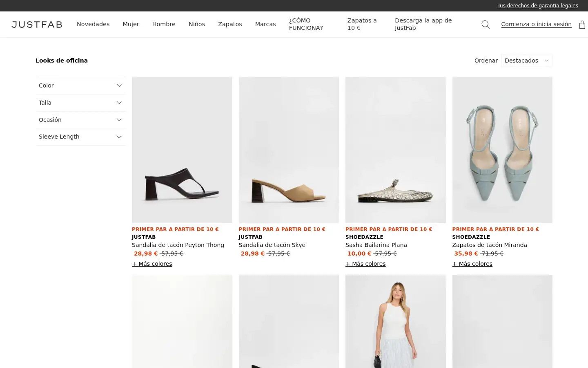Open Zapatos a 10 € menu item
Image resolution: width=588 pixels, height=368 pixels.
tap(362, 24)
